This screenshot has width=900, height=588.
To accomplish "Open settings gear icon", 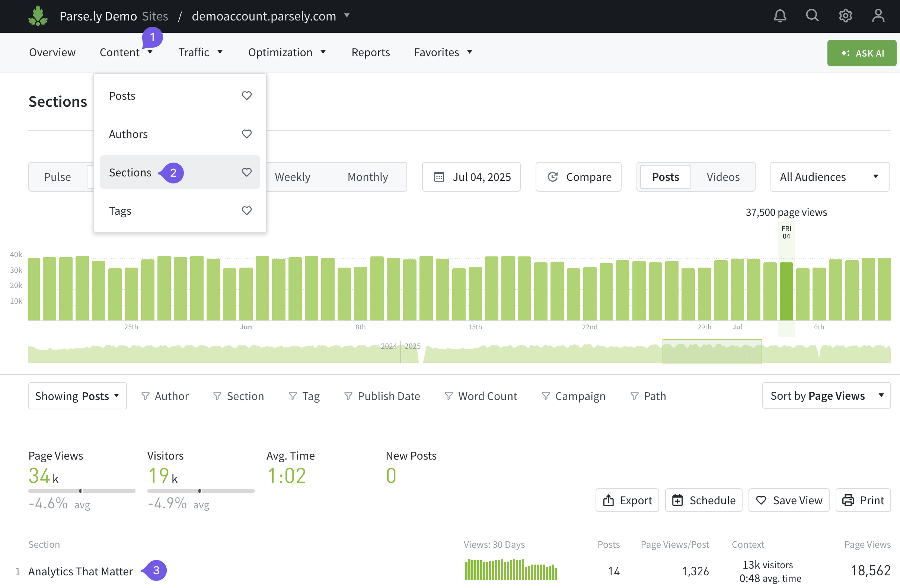I will coord(845,16).
